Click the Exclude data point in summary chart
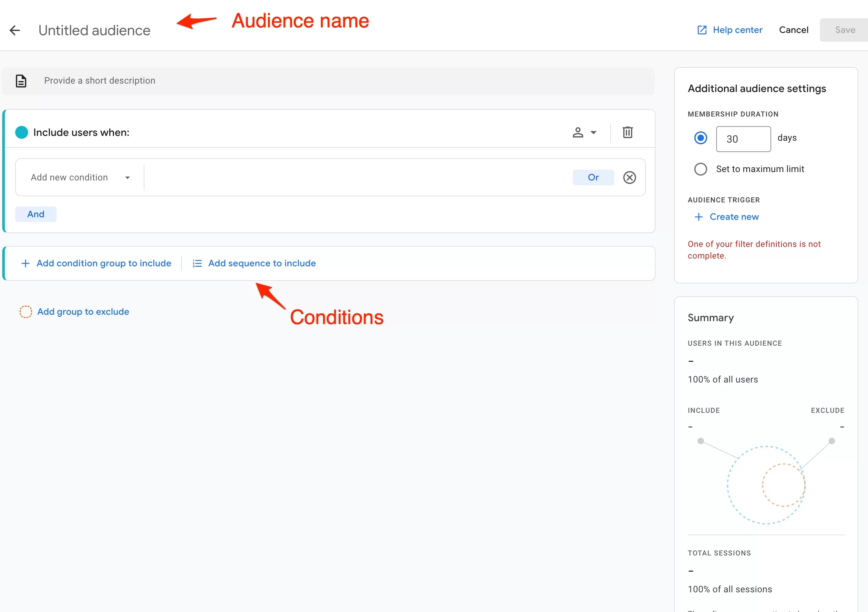This screenshot has width=868, height=612. [832, 441]
